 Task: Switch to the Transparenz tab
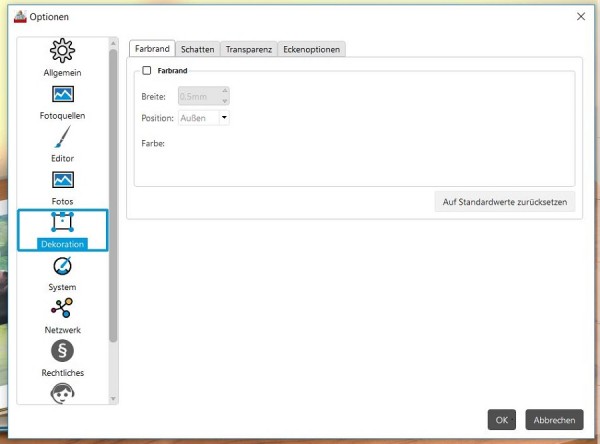(249, 49)
